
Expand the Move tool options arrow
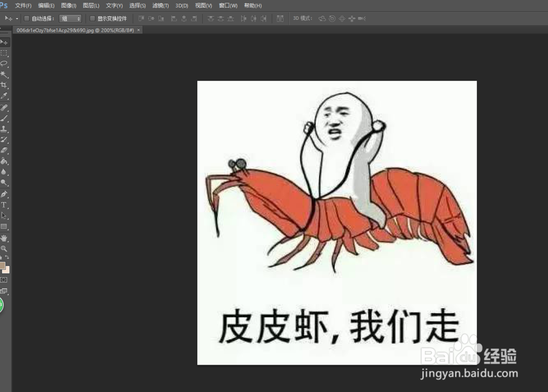click(x=17, y=18)
